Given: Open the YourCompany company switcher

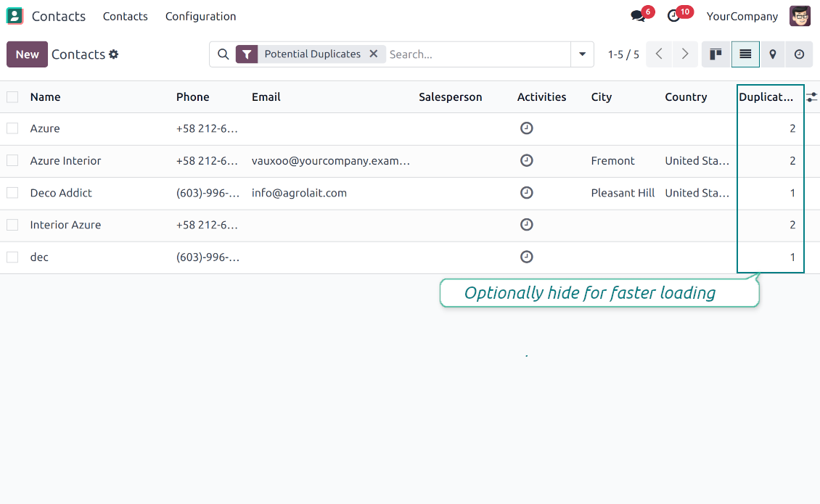Looking at the screenshot, I should [x=742, y=16].
